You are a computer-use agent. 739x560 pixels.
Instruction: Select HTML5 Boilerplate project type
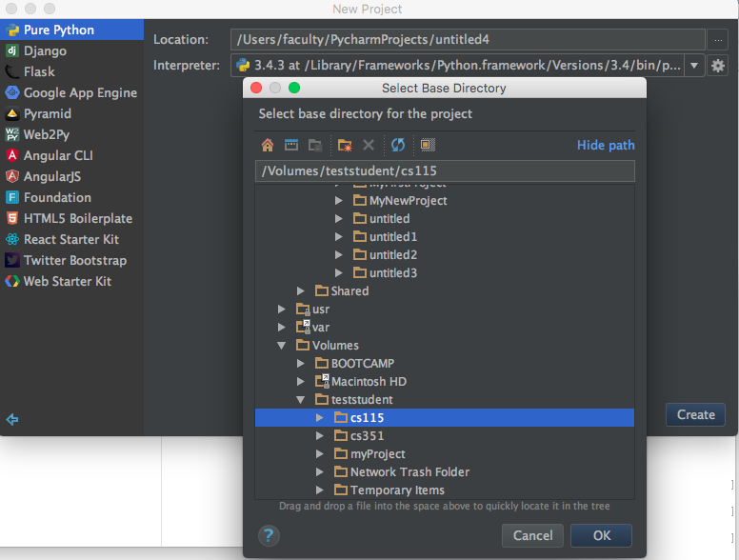tap(71, 218)
